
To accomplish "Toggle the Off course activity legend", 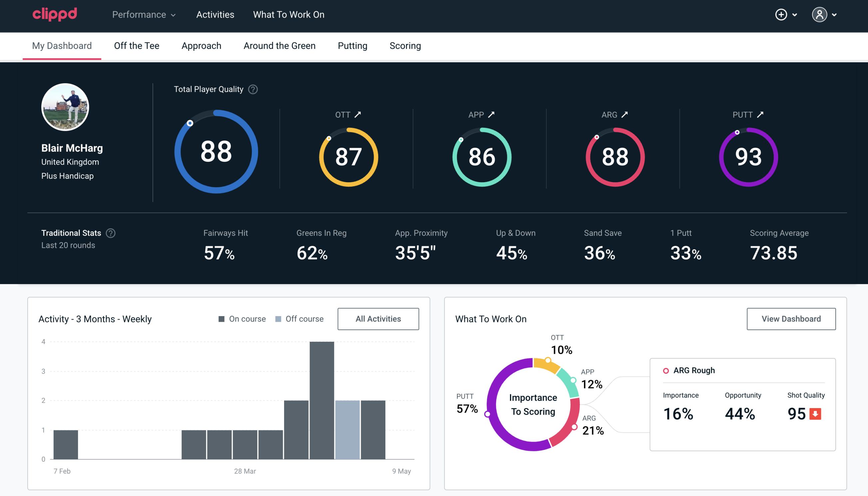I will 299,318.
